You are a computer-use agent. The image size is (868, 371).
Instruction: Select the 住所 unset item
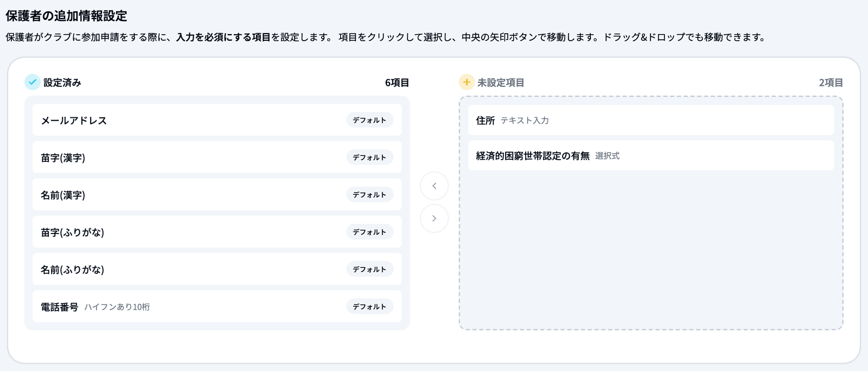651,120
